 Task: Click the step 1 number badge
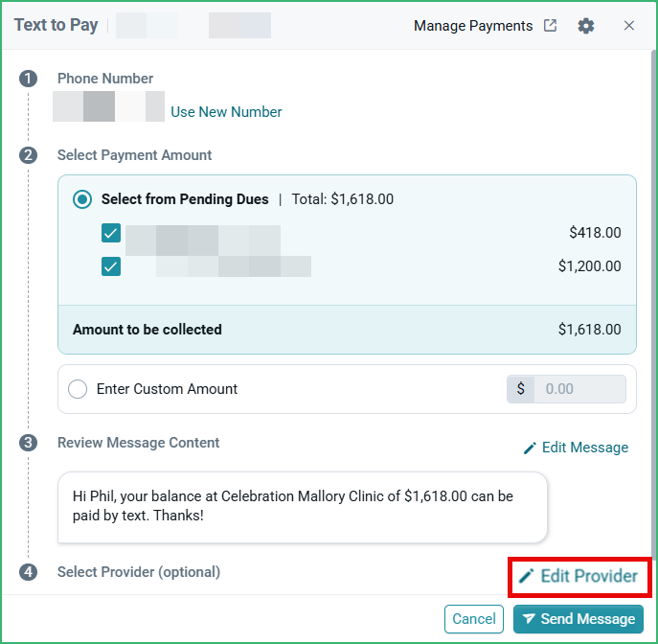(28, 79)
